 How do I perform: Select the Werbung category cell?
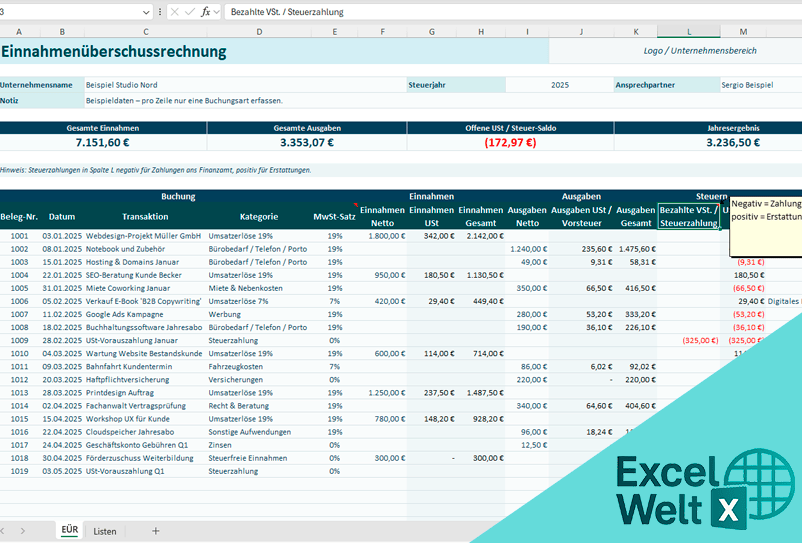click(x=259, y=314)
